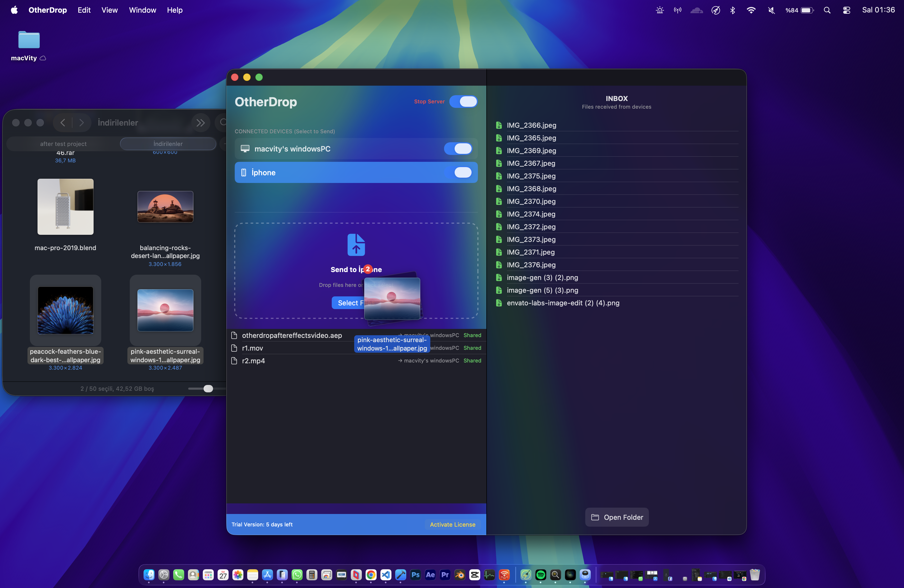Image resolution: width=904 pixels, height=588 pixels.
Task: Go forward using Finder forward chevron
Action: point(81,122)
